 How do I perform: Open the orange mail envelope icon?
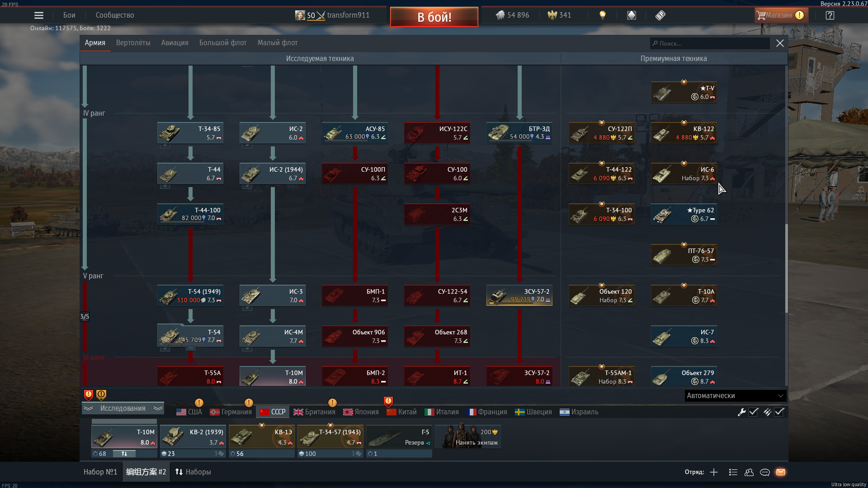(781, 472)
